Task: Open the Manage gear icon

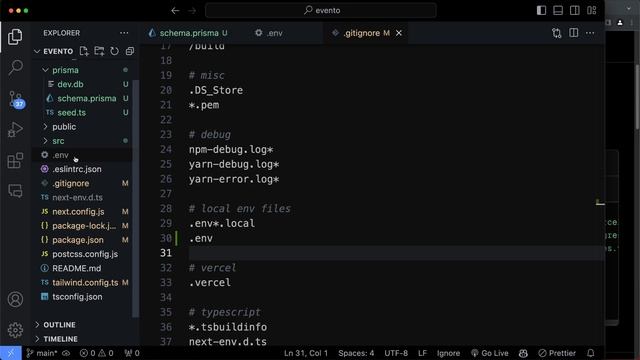Action: point(15,330)
